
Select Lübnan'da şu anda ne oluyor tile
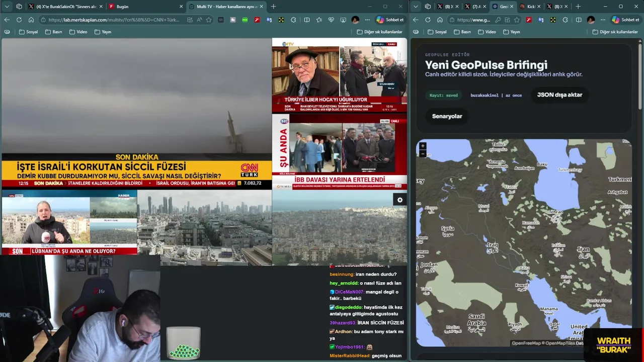(69, 222)
